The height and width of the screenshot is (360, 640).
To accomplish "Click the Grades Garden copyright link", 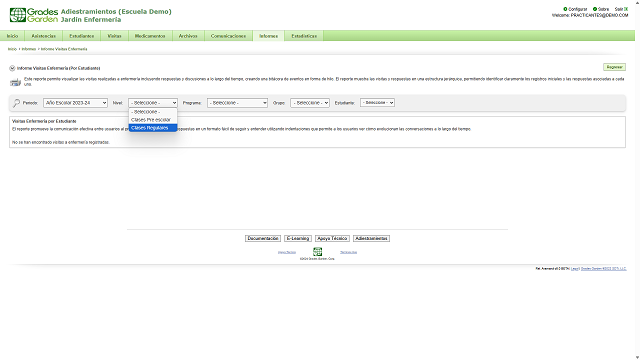I will pyautogui.click(x=603, y=269).
